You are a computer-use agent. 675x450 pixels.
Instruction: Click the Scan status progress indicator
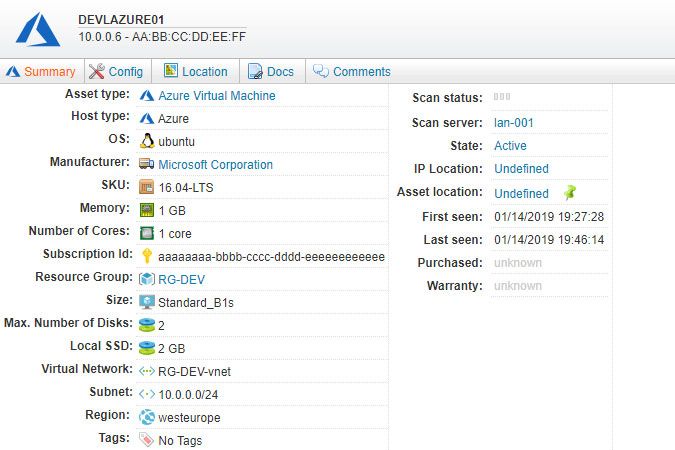502,97
